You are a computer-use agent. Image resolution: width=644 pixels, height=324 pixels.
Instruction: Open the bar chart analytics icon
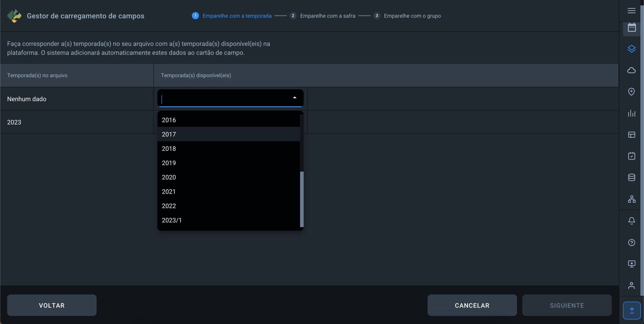tap(631, 113)
